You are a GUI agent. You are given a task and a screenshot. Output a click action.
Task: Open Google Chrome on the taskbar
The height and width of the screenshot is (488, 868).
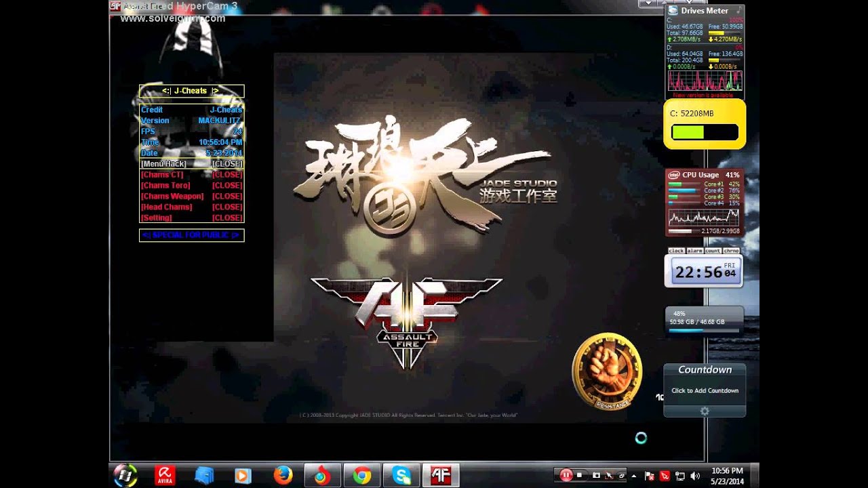pos(363,475)
